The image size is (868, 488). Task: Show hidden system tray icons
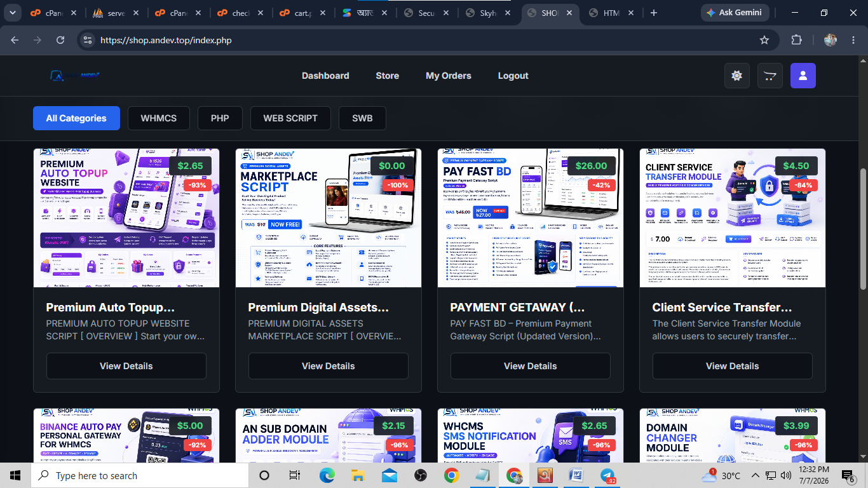[x=755, y=475]
